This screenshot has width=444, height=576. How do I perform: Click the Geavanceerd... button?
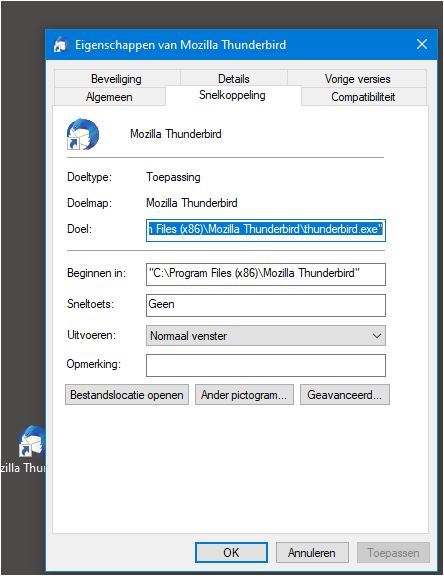[345, 395]
